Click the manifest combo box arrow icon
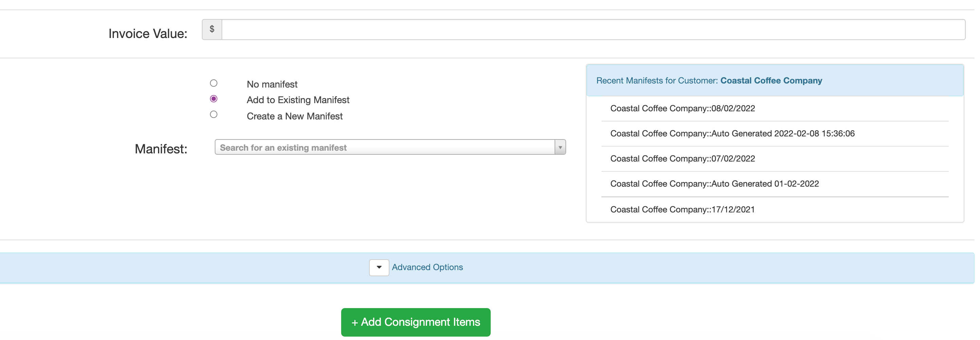The height and width of the screenshot is (340, 980). point(560,147)
